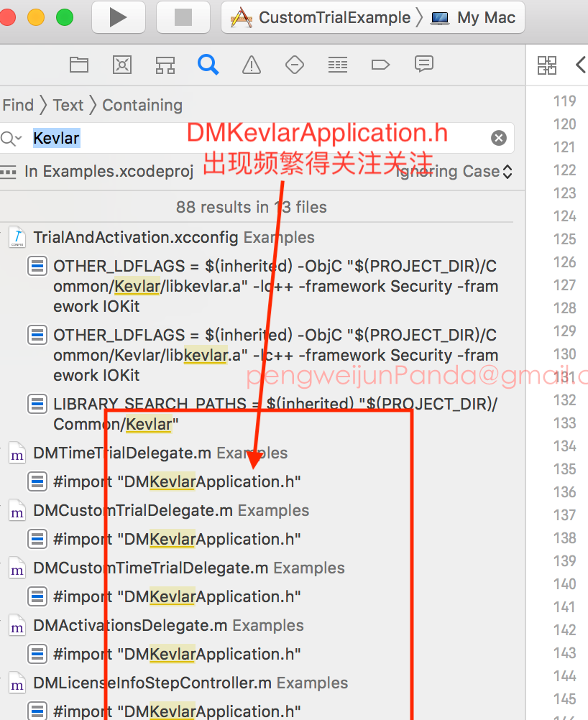Image resolution: width=588 pixels, height=720 pixels.
Task: Click line number 145 in gutter
Action: (564, 699)
